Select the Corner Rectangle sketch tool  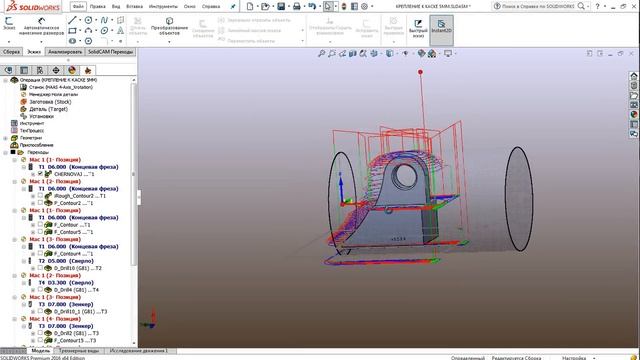click(72, 31)
